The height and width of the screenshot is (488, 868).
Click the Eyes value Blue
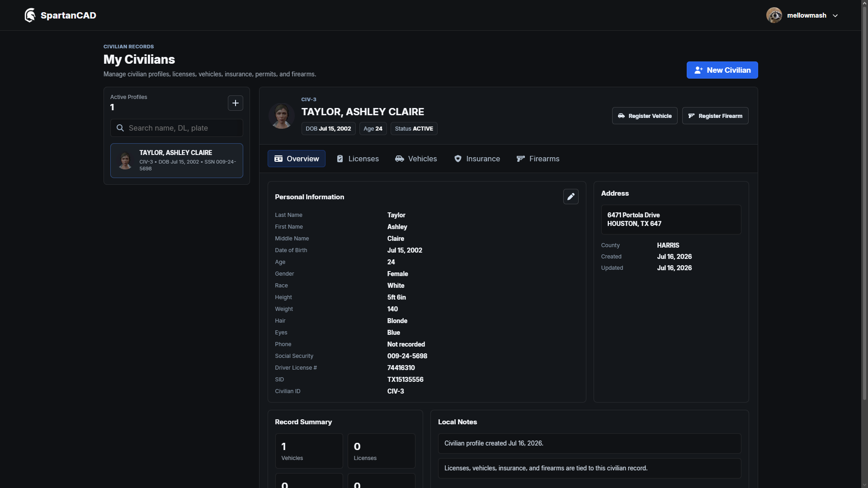click(394, 333)
